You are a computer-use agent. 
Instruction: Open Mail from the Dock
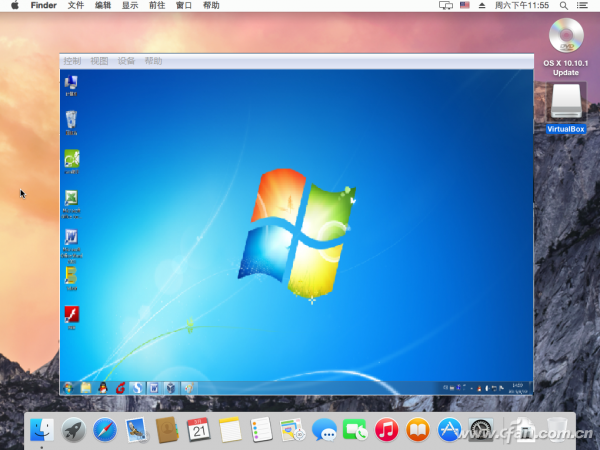coord(136,429)
